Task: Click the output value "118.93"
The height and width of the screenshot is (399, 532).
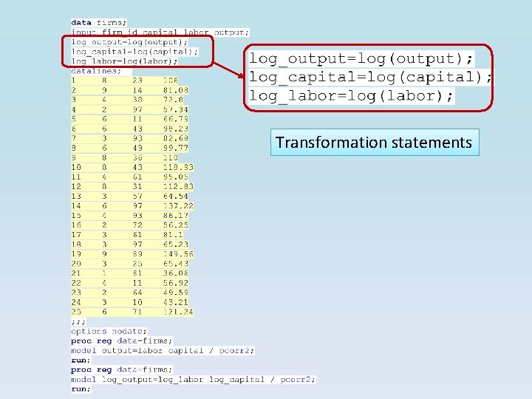Action: [x=178, y=167]
